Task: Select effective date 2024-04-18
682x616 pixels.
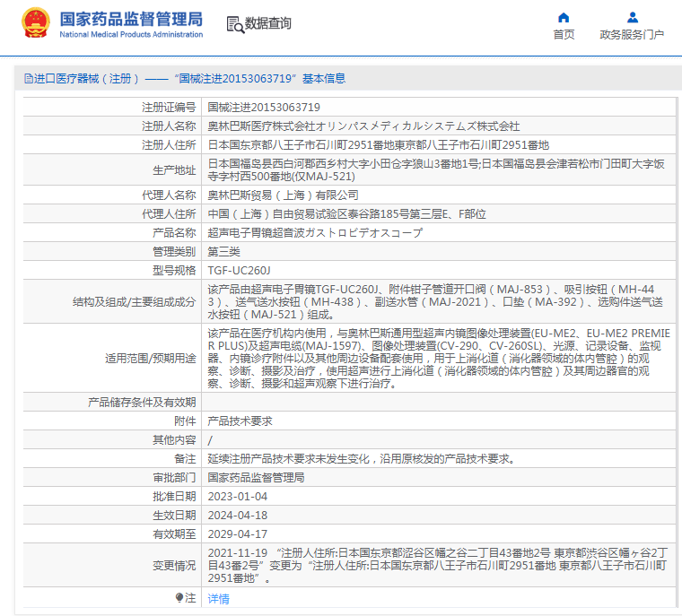Action: pyautogui.click(x=238, y=516)
